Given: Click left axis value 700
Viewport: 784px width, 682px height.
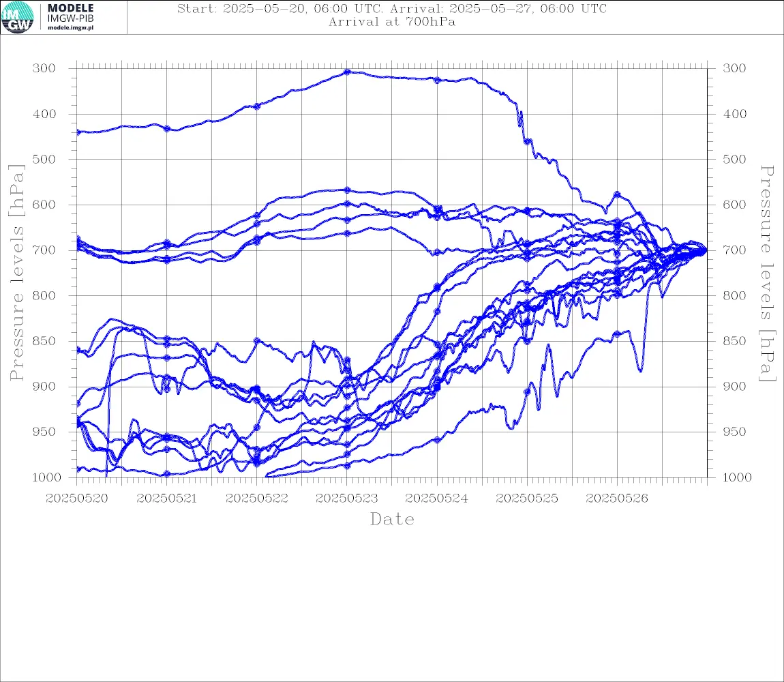Looking at the screenshot, I should pos(44,250).
